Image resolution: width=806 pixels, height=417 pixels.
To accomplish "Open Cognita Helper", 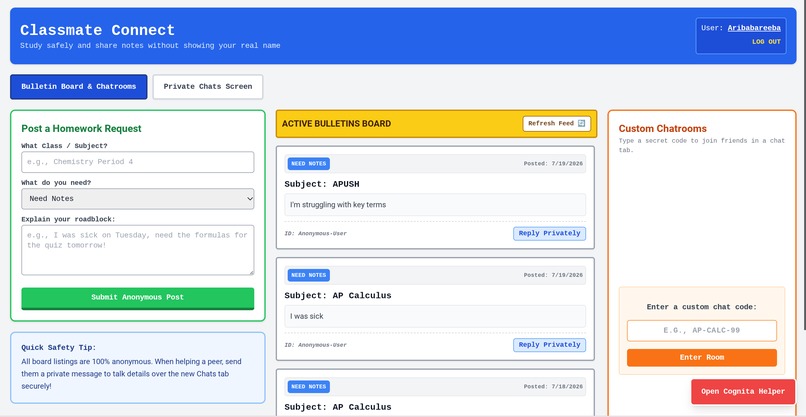I will (743, 391).
